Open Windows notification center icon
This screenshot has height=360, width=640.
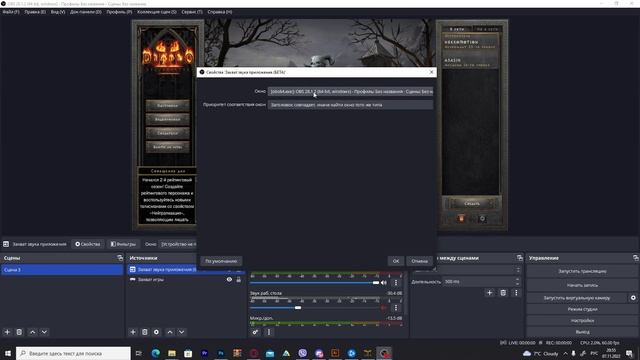(x=629, y=353)
